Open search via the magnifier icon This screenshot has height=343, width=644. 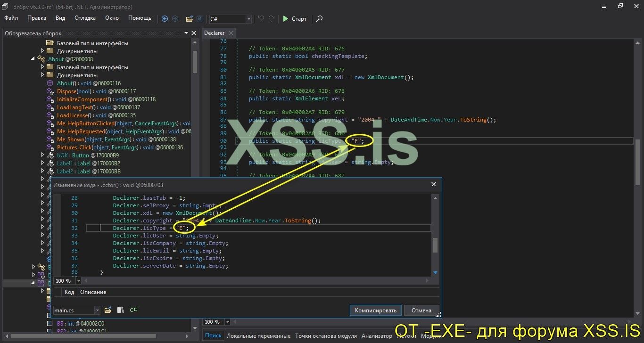pos(319,19)
